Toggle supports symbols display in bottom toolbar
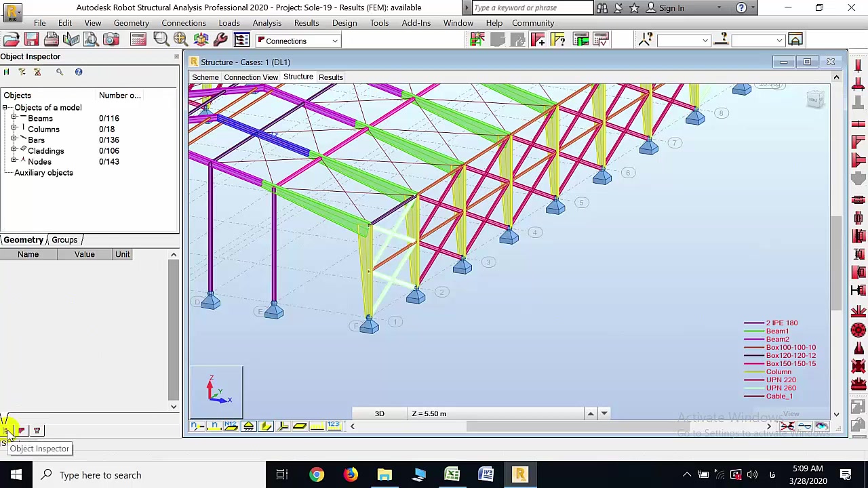The width and height of the screenshot is (868, 488). tap(248, 426)
